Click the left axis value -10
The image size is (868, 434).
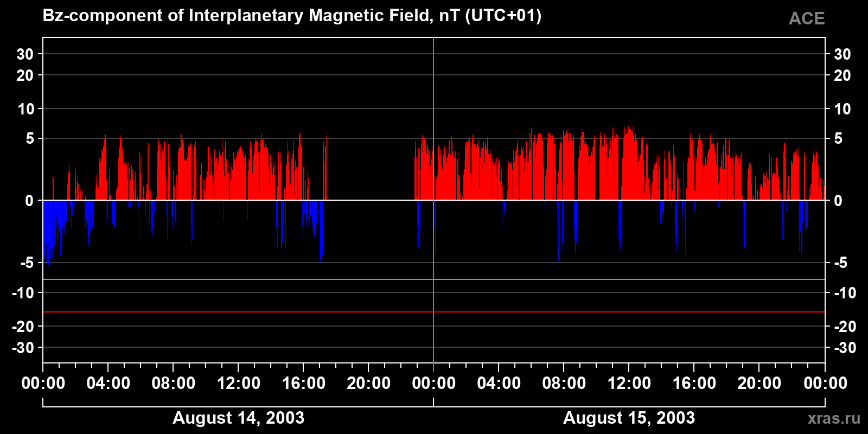click(x=23, y=293)
